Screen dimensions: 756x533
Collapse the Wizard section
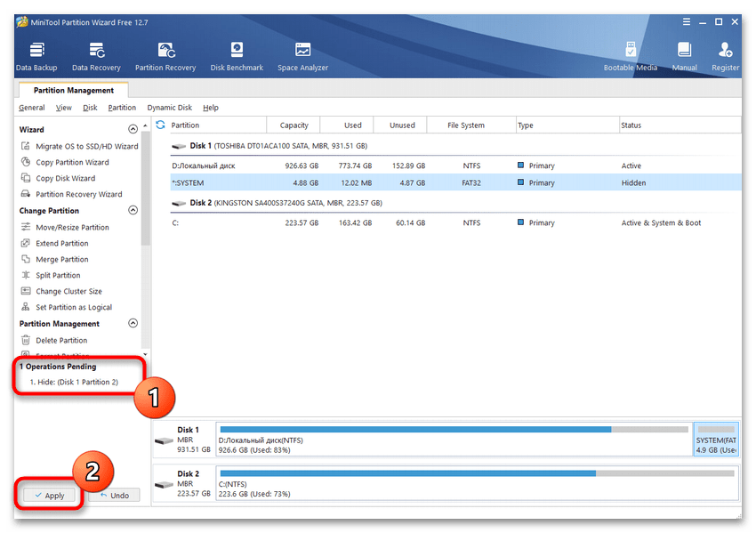click(x=133, y=129)
